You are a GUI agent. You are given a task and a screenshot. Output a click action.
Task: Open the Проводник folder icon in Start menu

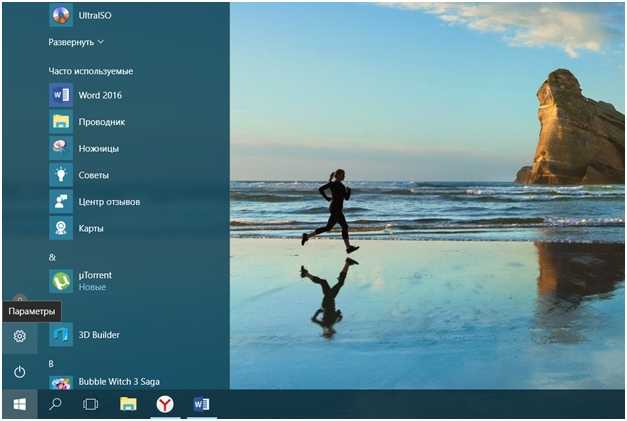point(61,122)
